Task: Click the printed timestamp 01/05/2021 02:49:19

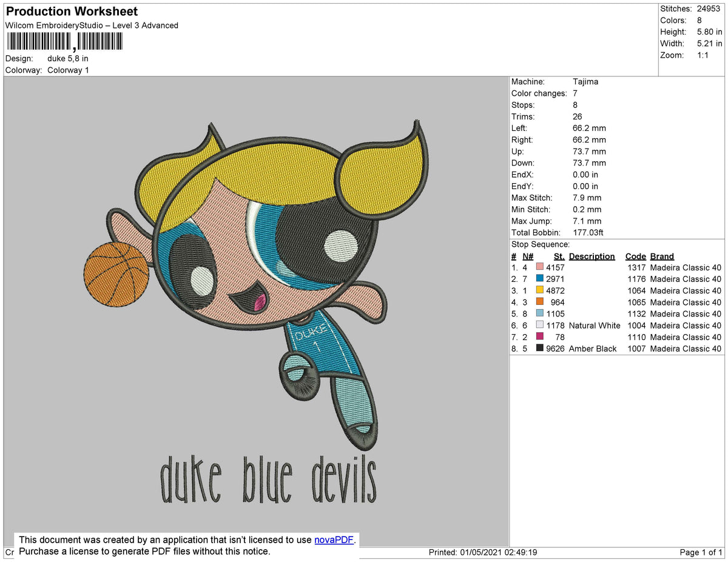Action: [499, 552]
